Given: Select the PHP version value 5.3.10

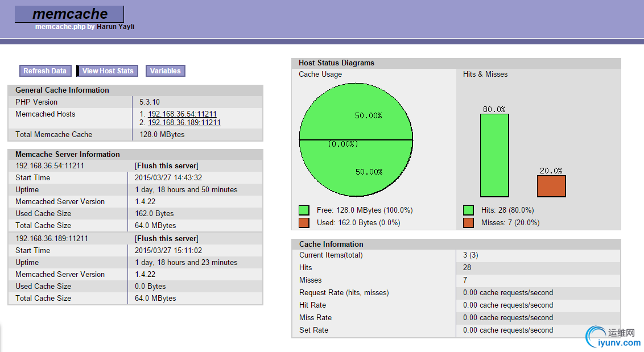Looking at the screenshot, I should pyautogui.click(x=150, y=102).
